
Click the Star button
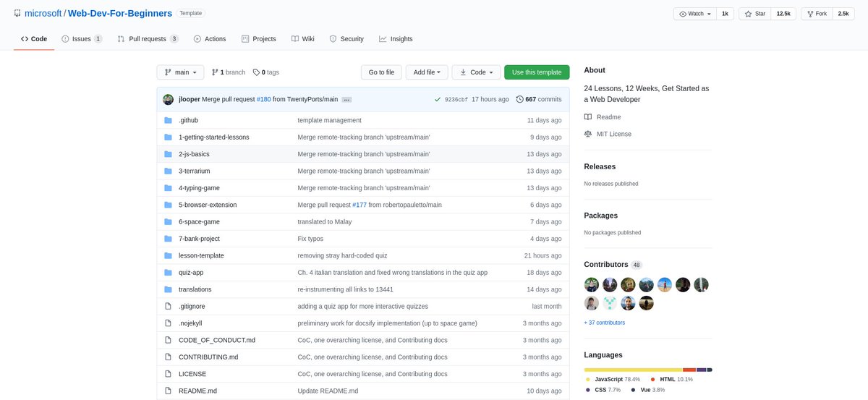[755, 14]
